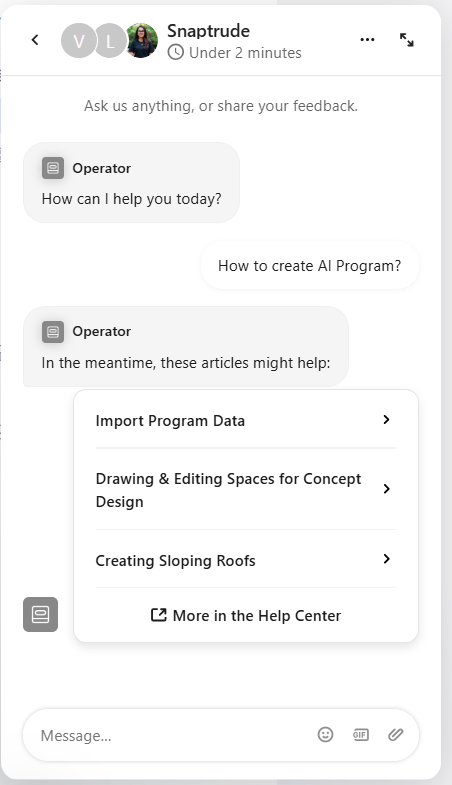Open the three-dot options menu
452x785 pixels.
pos(367,40)
